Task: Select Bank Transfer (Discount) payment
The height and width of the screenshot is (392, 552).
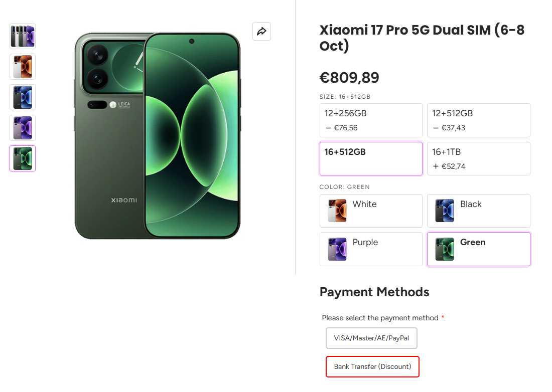Action: [x=372, y=367]
